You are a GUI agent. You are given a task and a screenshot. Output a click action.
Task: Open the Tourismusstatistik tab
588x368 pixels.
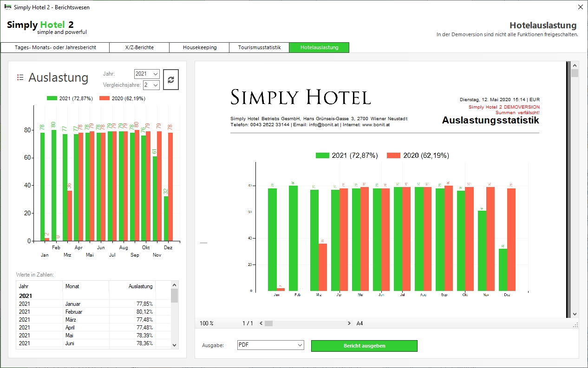click(x=259, y=47)
